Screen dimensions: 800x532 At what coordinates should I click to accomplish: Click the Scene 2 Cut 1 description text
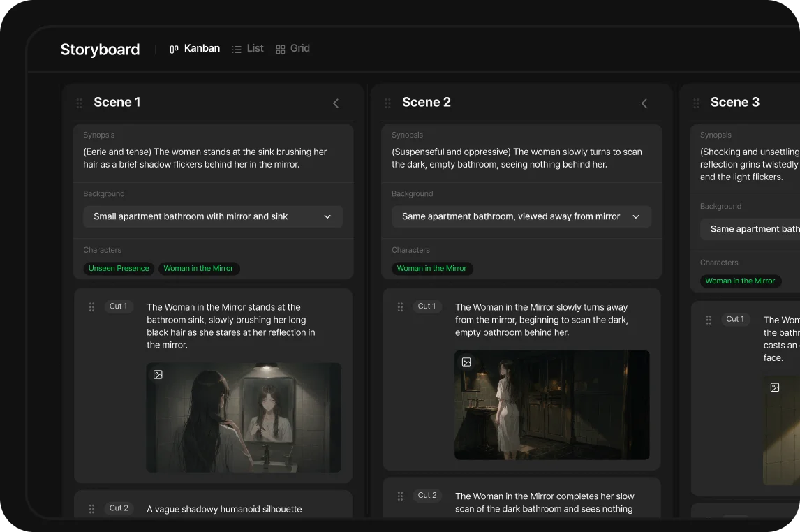pos(542,320)
